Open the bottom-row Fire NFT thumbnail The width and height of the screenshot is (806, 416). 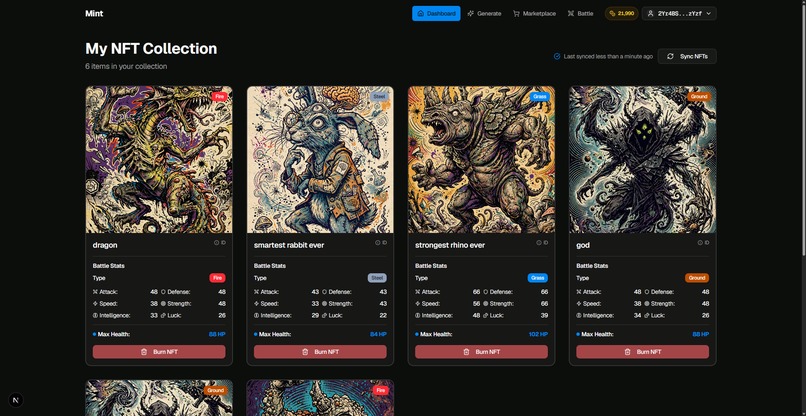pyautogui.click(x=320, y=398)
